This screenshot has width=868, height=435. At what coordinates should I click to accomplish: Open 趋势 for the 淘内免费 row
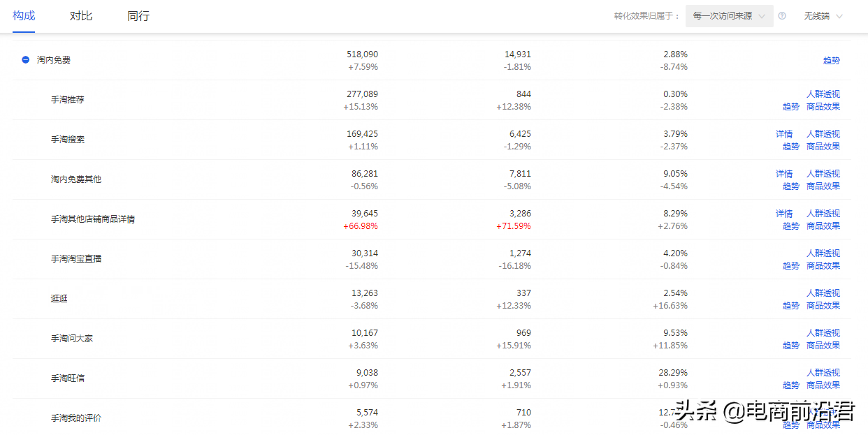[832, 61]
